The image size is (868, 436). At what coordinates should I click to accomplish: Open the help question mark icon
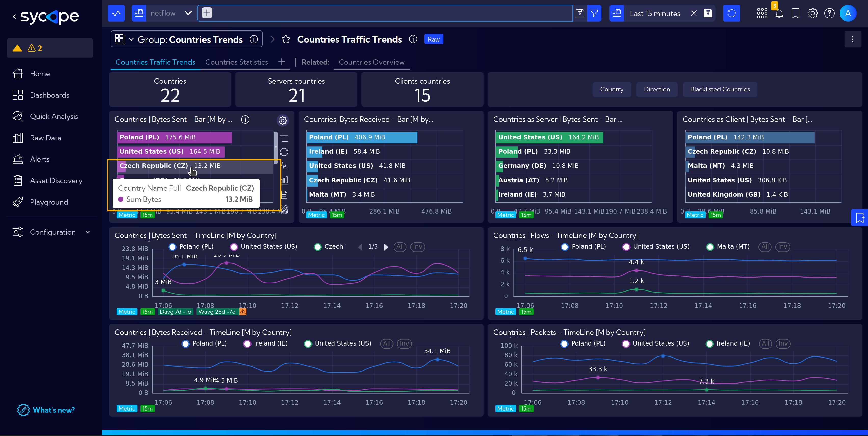point(829,13)
